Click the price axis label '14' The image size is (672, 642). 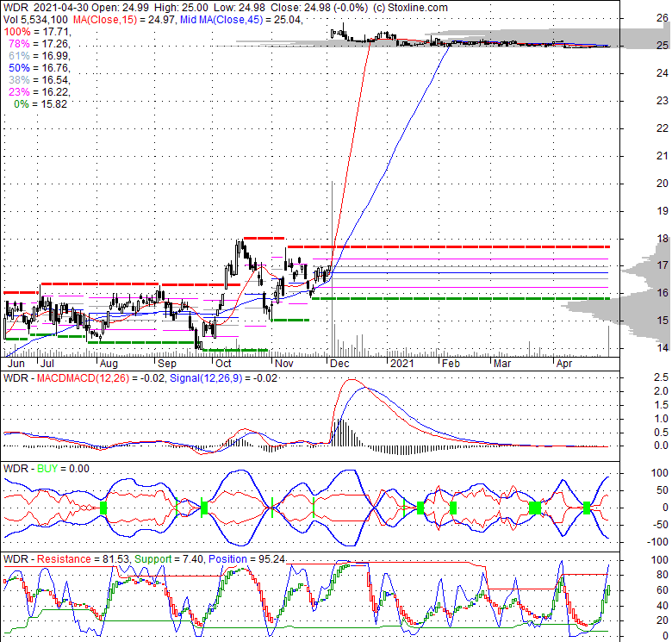point(663,347)
